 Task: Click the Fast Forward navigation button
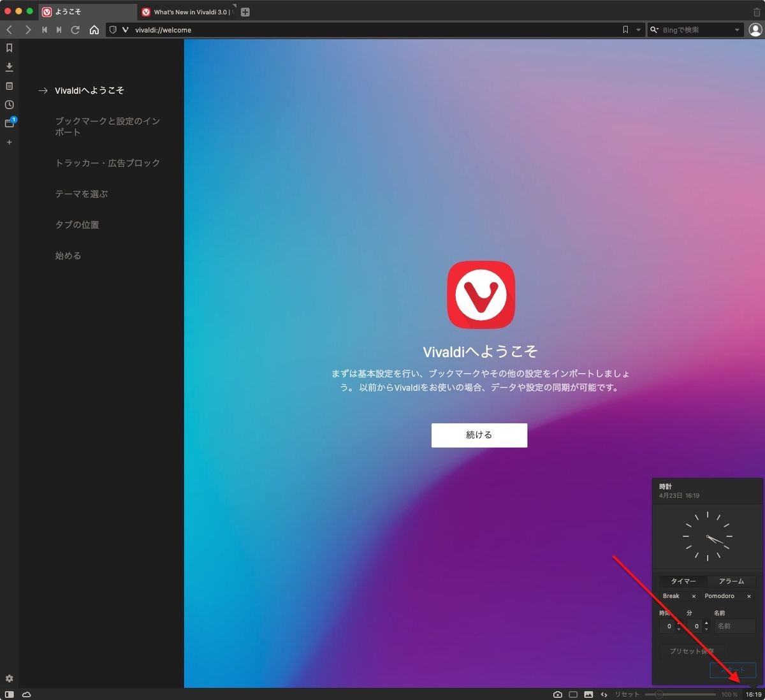[x=59, y=30]
